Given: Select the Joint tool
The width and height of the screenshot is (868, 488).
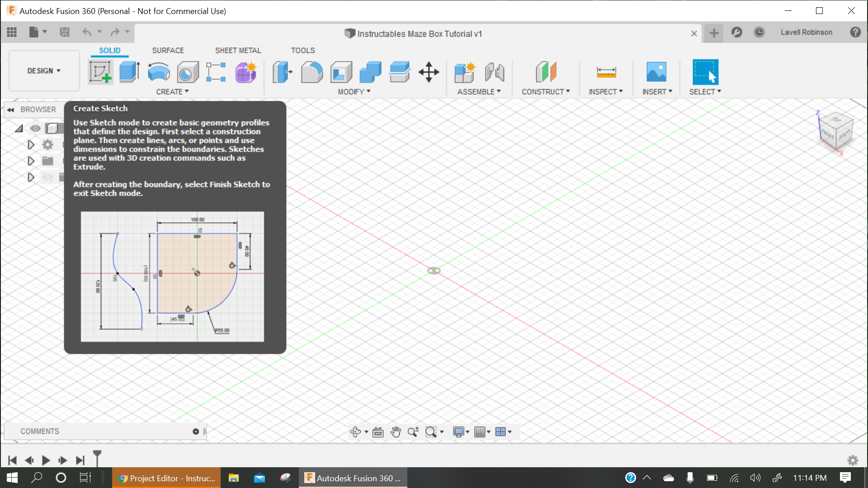Looking at the screenshot, I should pos(495,72).
